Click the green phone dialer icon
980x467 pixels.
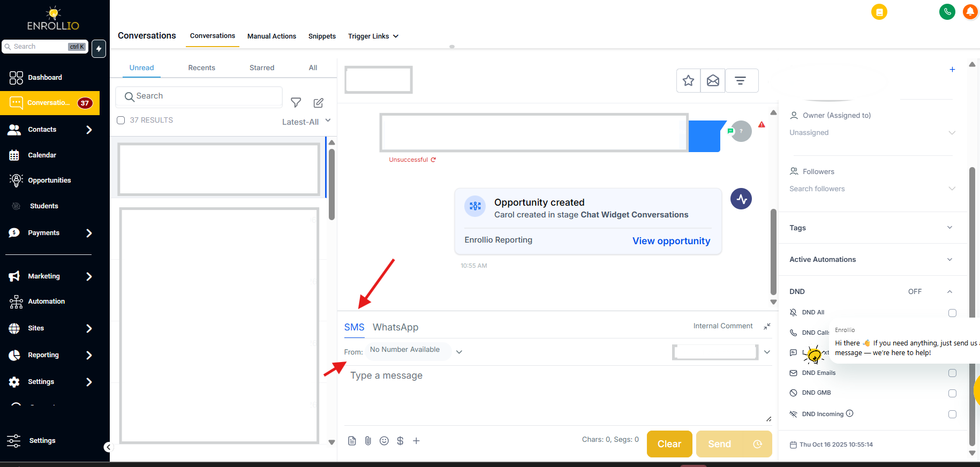[x=947, y=11]
